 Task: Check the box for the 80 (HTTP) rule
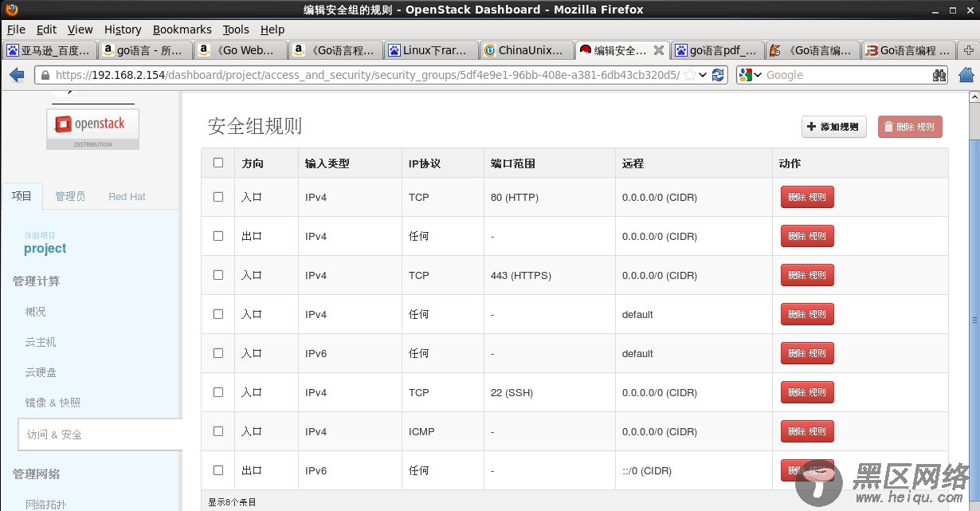click(218, 197)
